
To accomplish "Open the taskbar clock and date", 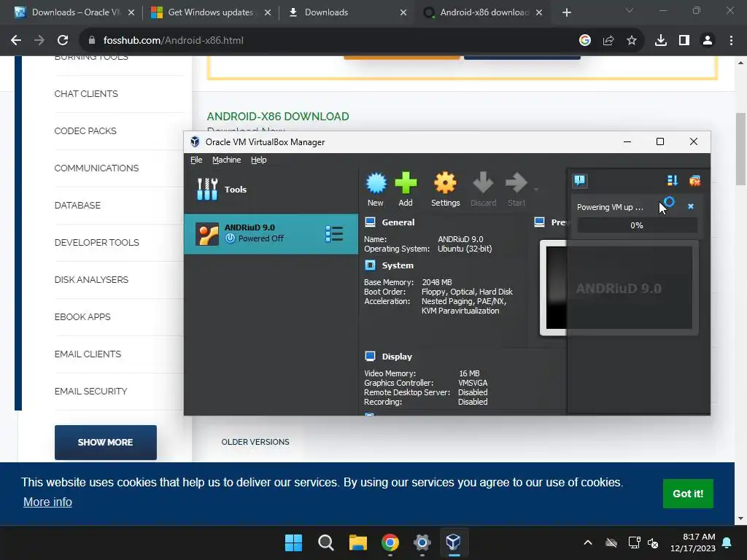I will click(x=693, y=542).
